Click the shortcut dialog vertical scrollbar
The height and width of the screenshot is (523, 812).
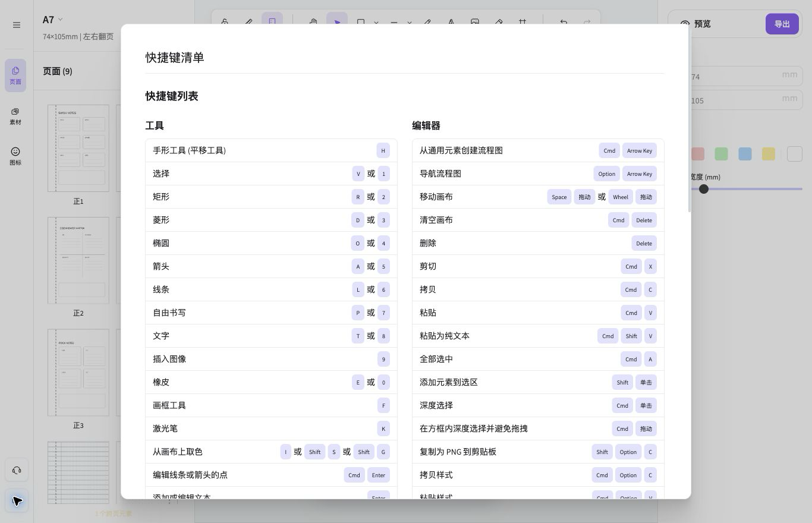pos(689,119)
